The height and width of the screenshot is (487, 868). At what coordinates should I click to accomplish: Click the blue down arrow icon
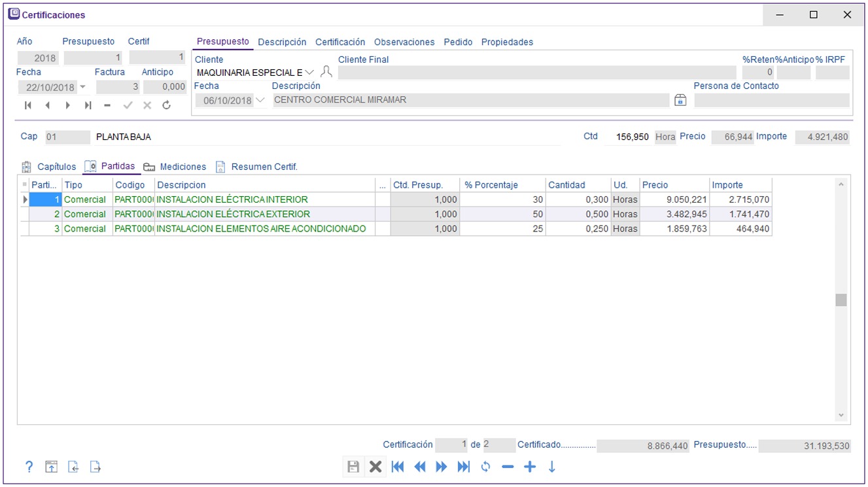click(551, 467)
